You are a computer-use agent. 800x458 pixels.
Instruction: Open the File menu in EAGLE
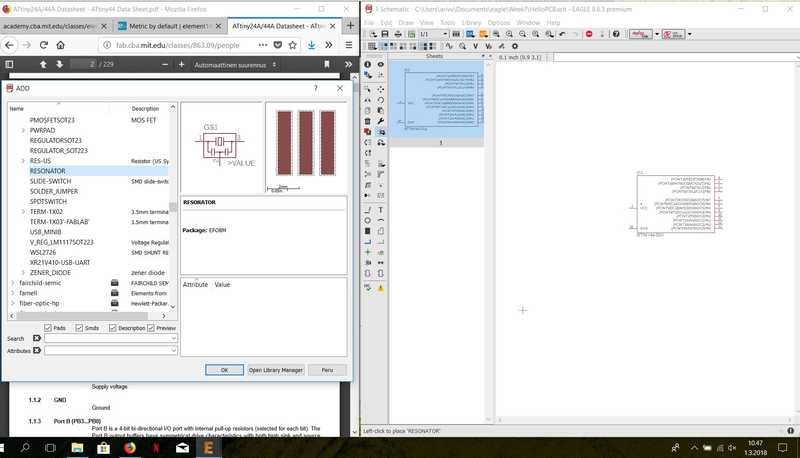click(x=369, y=22)
